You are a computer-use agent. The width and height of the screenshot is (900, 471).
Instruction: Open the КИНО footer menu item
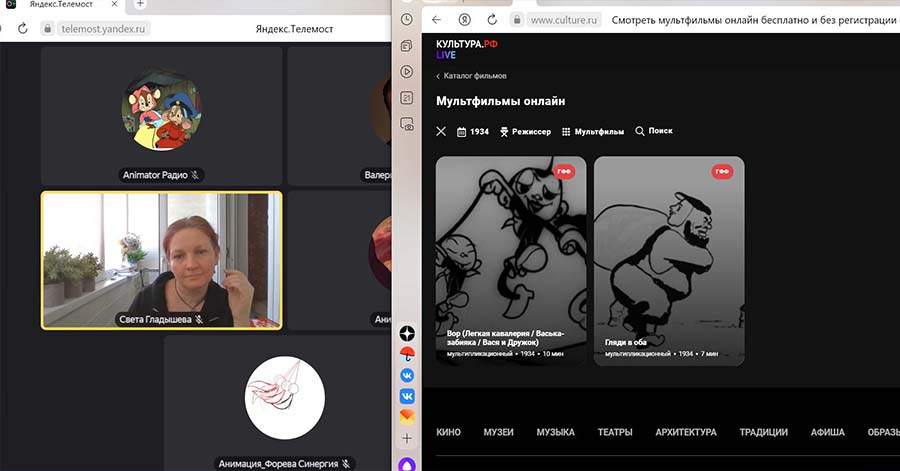448,432
